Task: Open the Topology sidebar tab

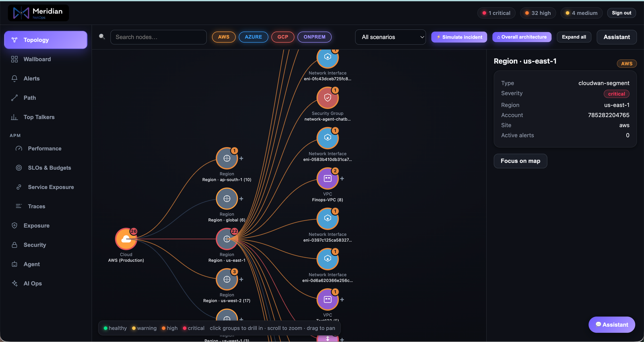Action: pyautogui.click(x=46, y=40)
